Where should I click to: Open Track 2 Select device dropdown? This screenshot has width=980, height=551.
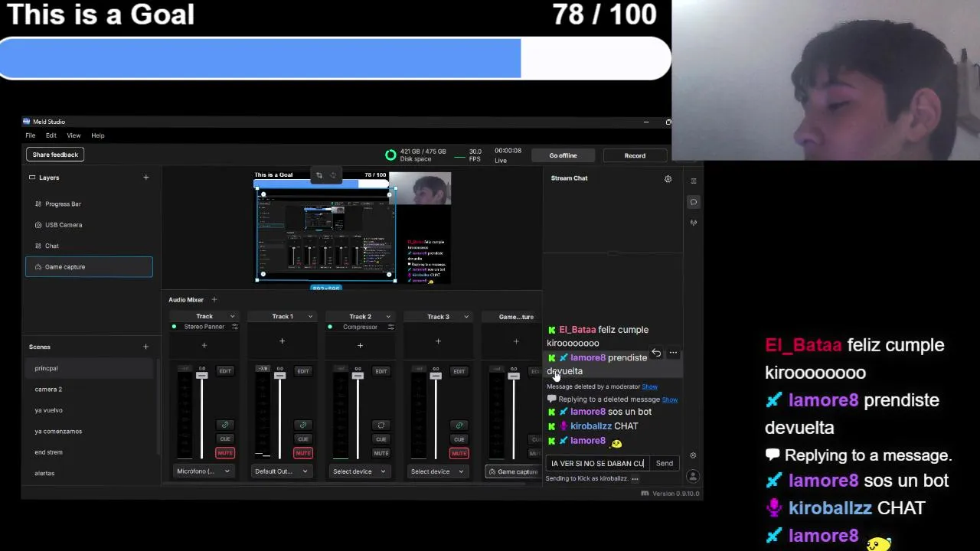pyautogui.click(x=360, y=471)
